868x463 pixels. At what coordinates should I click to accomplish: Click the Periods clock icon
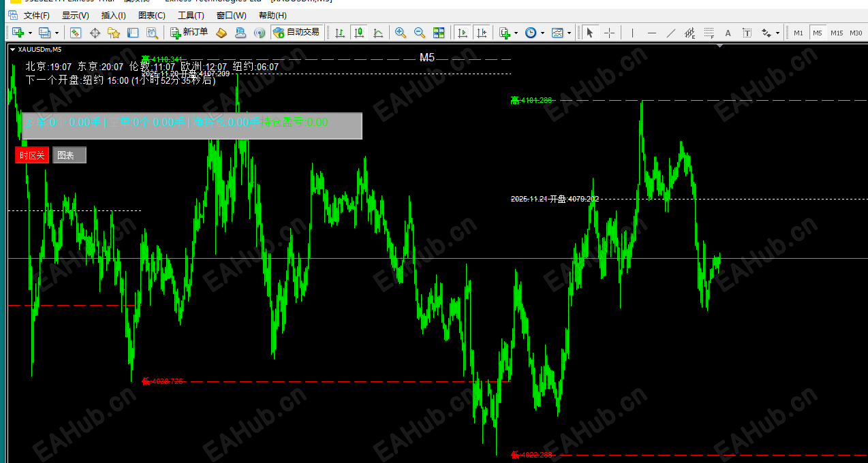(530, 32)
